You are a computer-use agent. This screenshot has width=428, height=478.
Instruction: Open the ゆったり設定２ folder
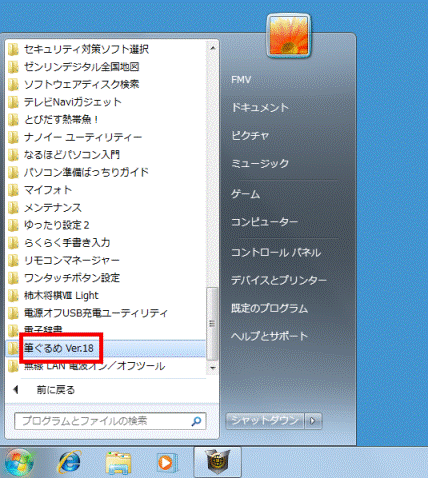[x=106, y=225]
